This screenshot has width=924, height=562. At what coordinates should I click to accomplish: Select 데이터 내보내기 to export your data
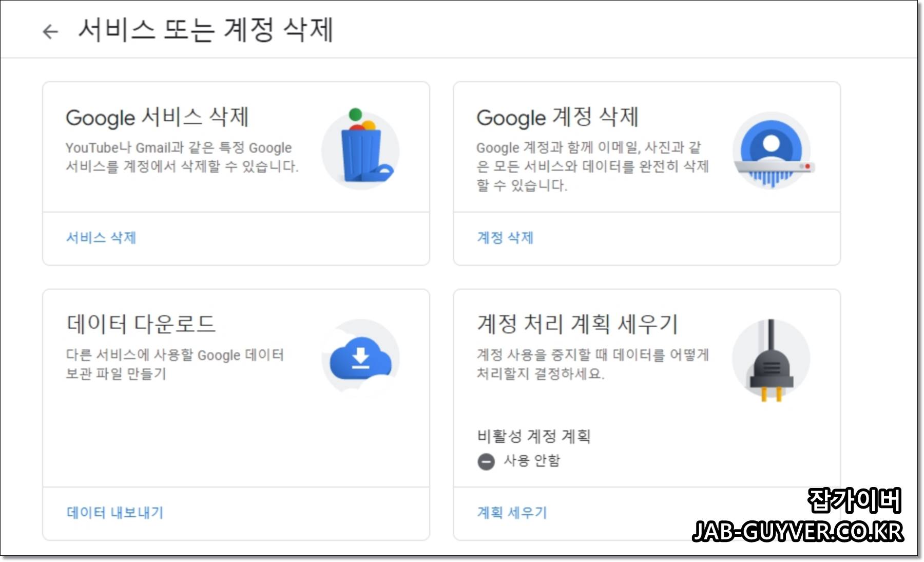pos(115,513)
